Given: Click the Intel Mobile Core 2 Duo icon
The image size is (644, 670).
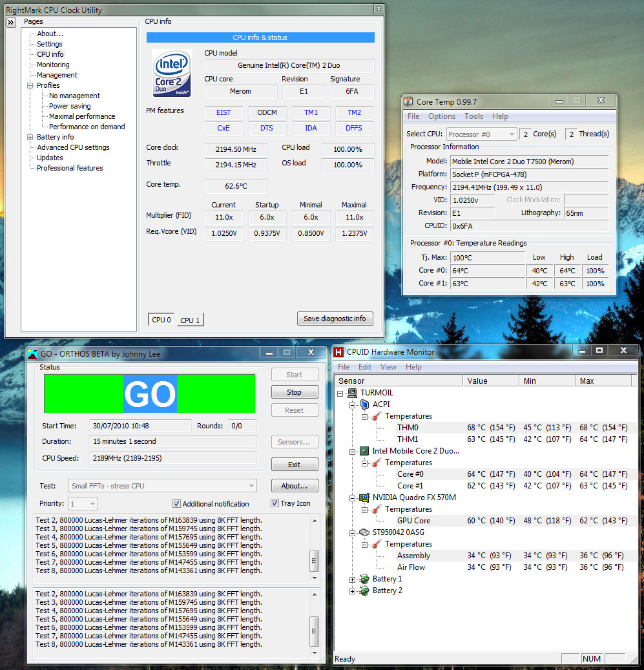Looking at the screenshot, I should click(365, 451).
